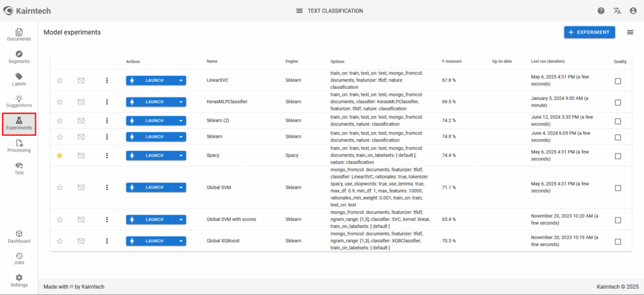644x295 pixels.
Task: Star the LinearSVC experiment as favorite
Action: (x=60, y=81)
